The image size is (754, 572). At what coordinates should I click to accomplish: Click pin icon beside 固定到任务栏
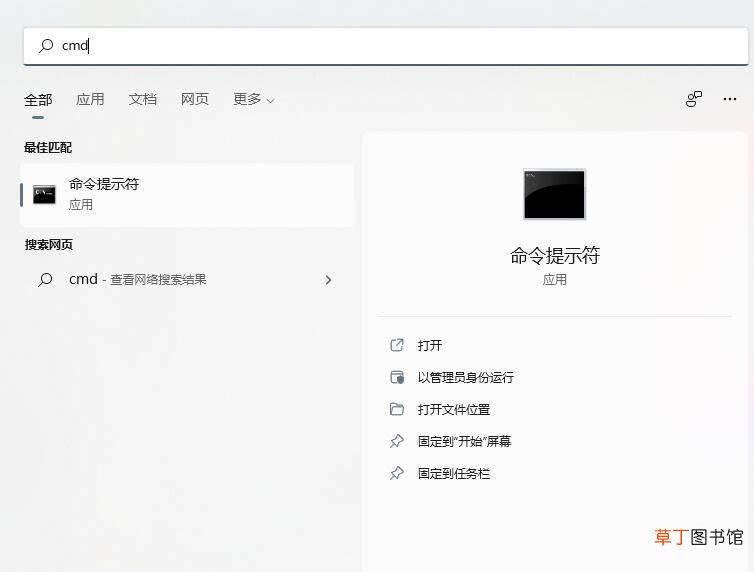click(x=397, y=473)
